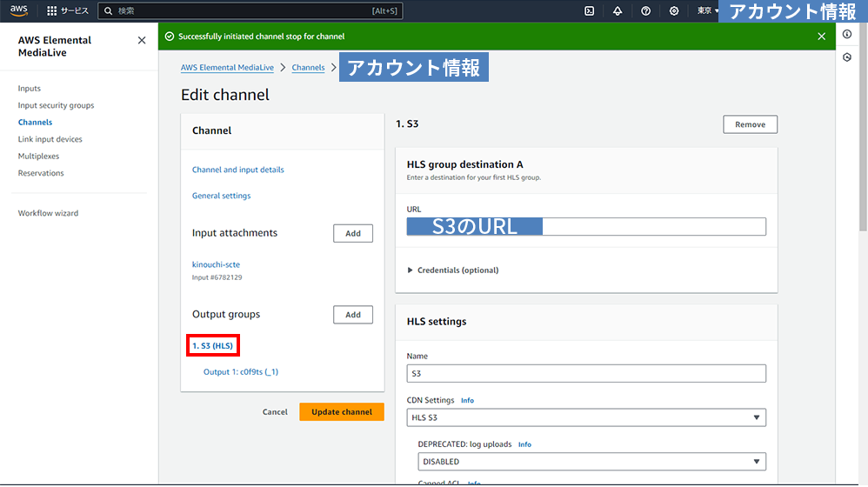This screenshot has width=868, height=487.
Task: Close the MediaLive sidebar panel
Action: [142, 40]
